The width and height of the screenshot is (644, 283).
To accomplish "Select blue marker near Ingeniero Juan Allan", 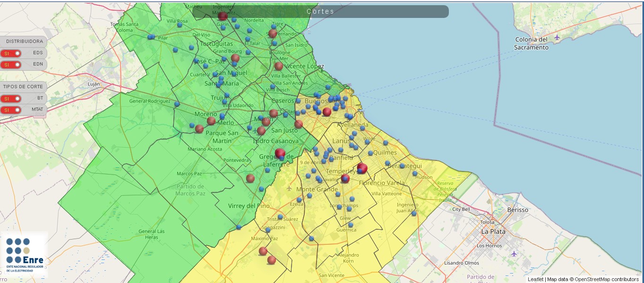I will tap(414, 213).
